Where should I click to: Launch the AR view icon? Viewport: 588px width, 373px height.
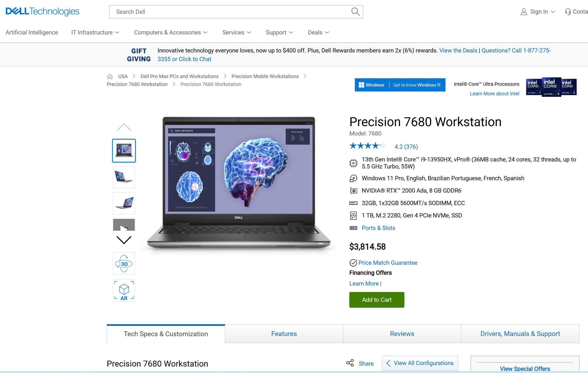[124, 291]
